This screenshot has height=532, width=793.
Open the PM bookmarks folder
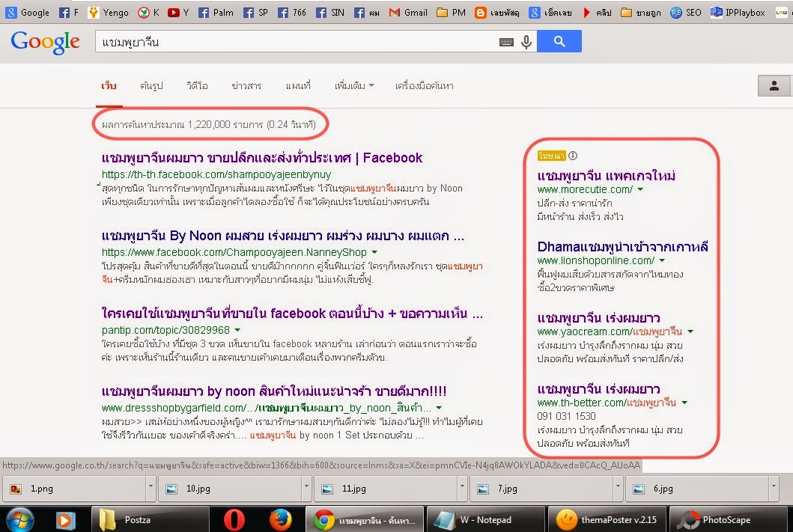tap(451, 13)
